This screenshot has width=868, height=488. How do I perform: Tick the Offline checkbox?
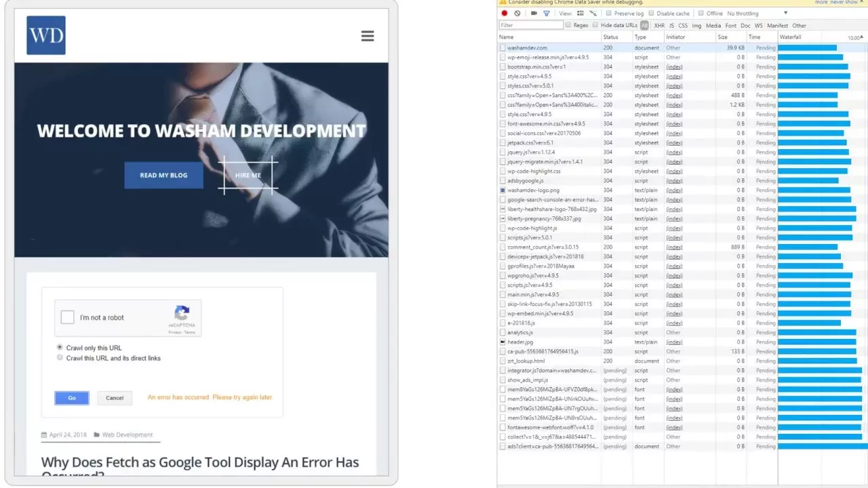coord(701,14)
